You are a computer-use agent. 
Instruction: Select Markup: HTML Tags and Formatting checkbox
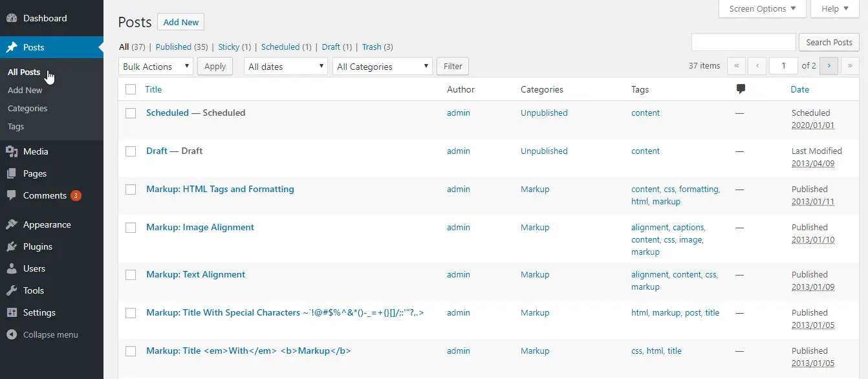tap(131, 189)
